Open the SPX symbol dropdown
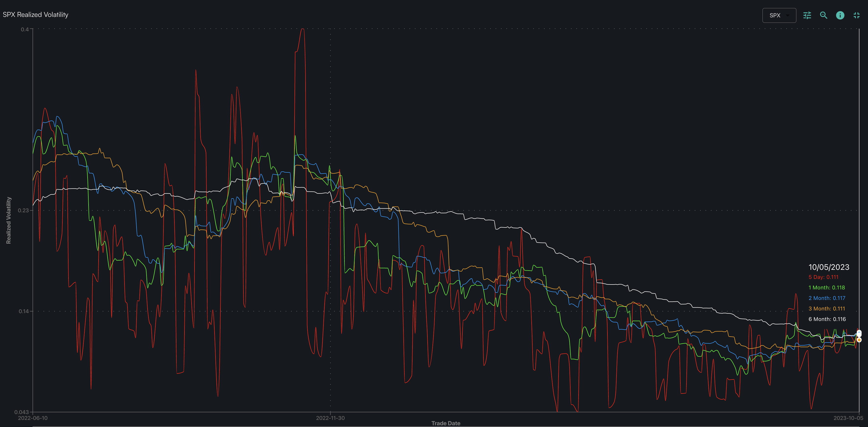 pyautogui.click(x=779, y=15)
